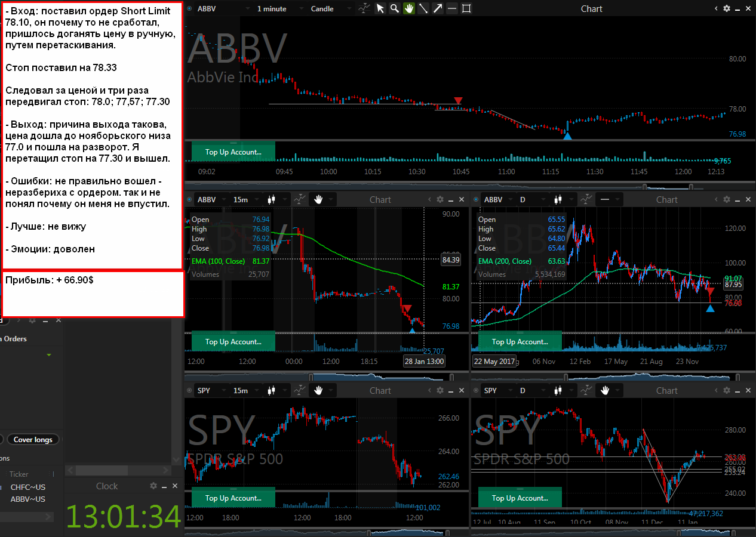This screenshot has height=537, width=756.
Task: Open settings gear of ABBV daily chart
Action: [727, 199]
